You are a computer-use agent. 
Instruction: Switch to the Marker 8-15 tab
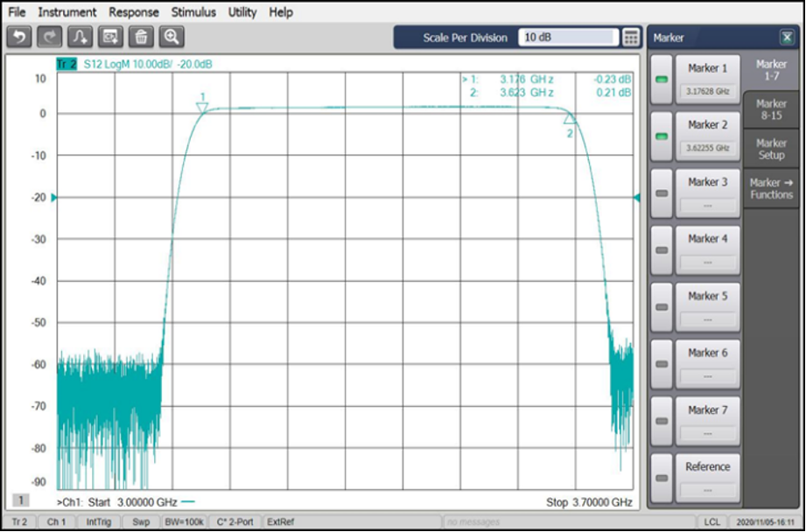[x=771, y=110]
